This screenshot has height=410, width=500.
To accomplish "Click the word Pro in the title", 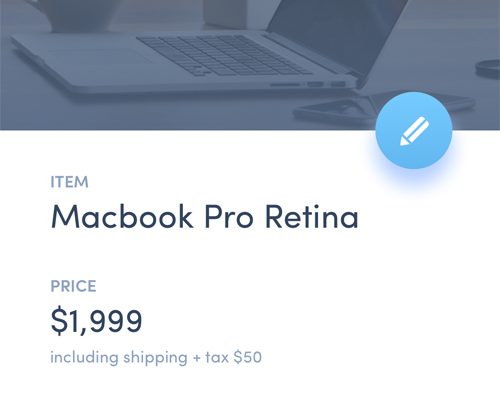I will pyautogui.click(x=229, y=217).
